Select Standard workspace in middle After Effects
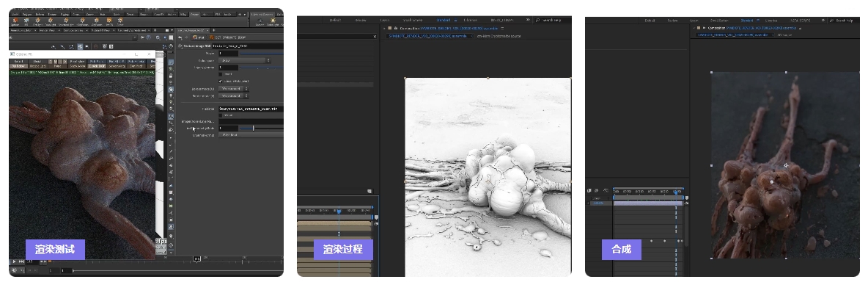Viewport: 868px width, 282px height. (x=444, y=20)
